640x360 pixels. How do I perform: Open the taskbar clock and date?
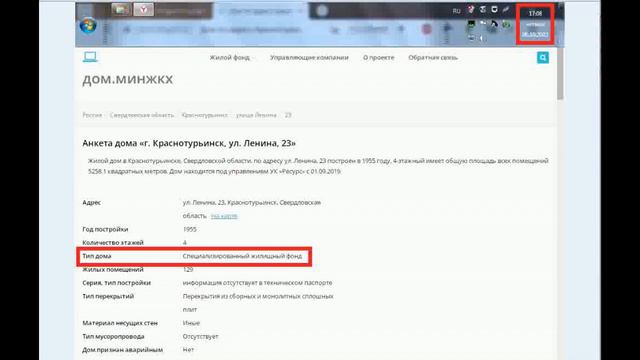pos(535,24)
